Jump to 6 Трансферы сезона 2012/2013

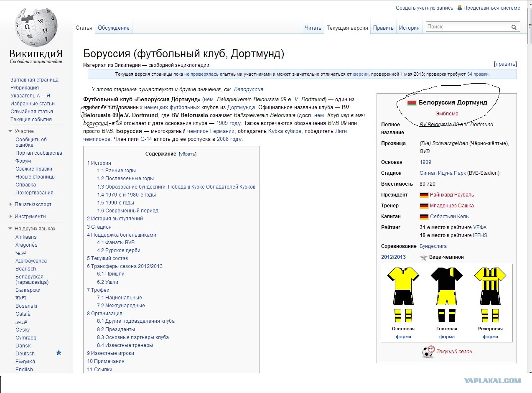(125, 266)
